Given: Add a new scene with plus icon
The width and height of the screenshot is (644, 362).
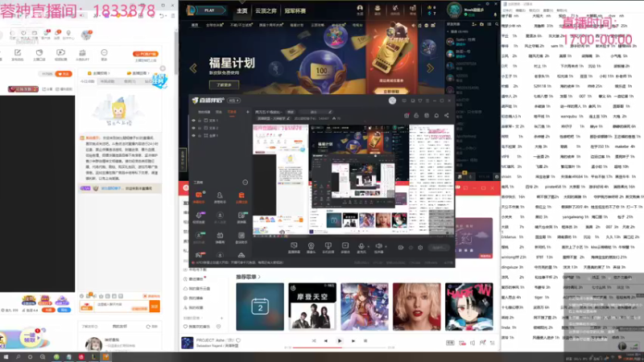Looking at the screenshot, I should [247, 112].
